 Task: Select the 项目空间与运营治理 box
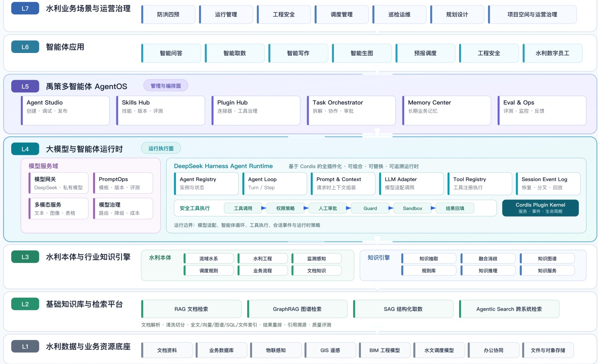click(x=533, y=14)
